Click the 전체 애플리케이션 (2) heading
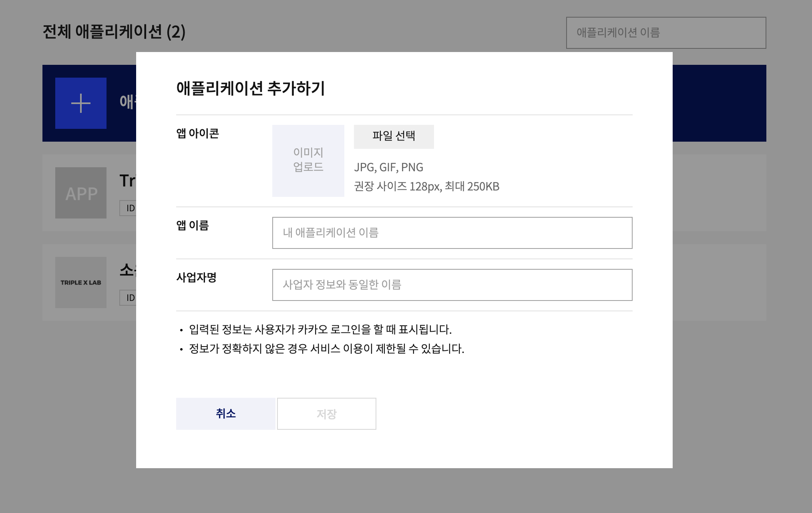Image resolution: width=812 pixels, height=513 pixels. coord(114,32)
